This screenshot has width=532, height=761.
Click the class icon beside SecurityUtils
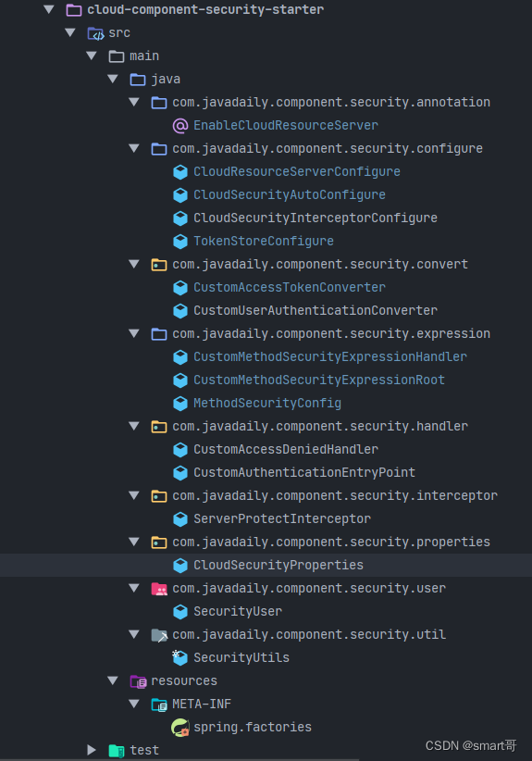[179, 657]
